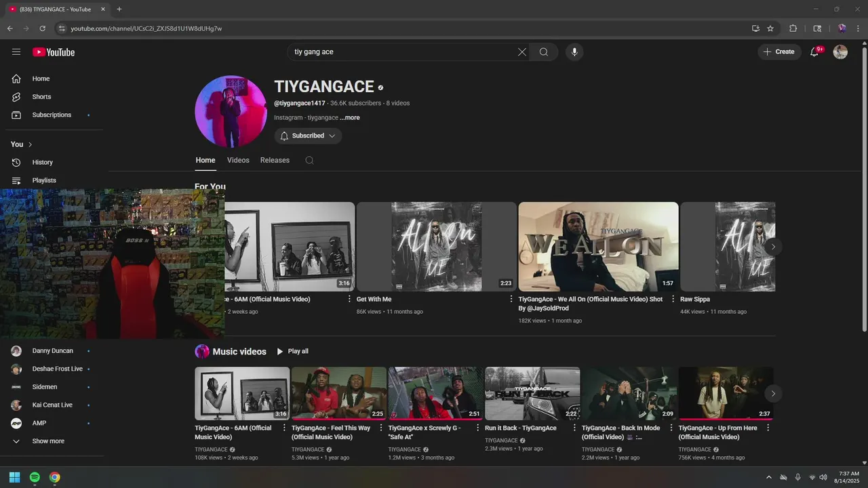Click the TIYGANGACE channel avatar
868x488 pixels.
tap(231, 112)
